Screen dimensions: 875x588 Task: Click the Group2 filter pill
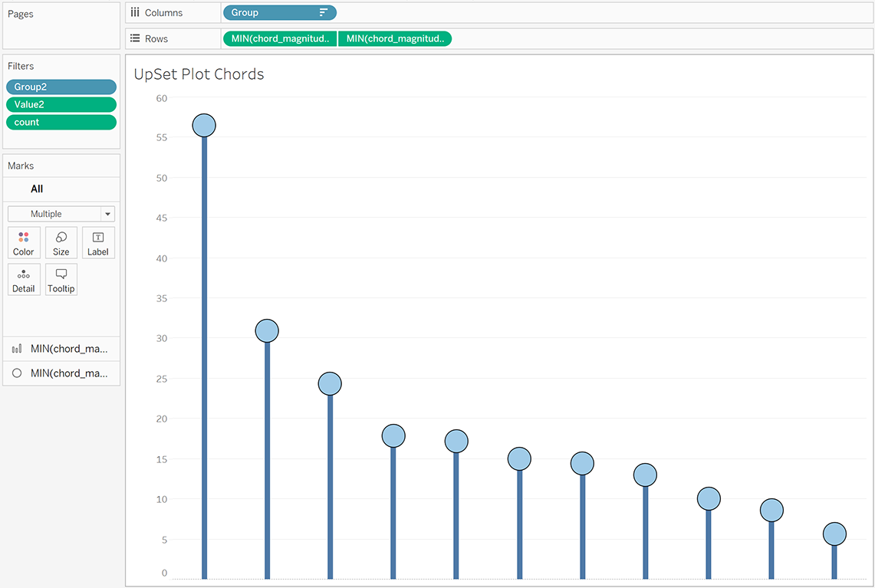(61, 87)
